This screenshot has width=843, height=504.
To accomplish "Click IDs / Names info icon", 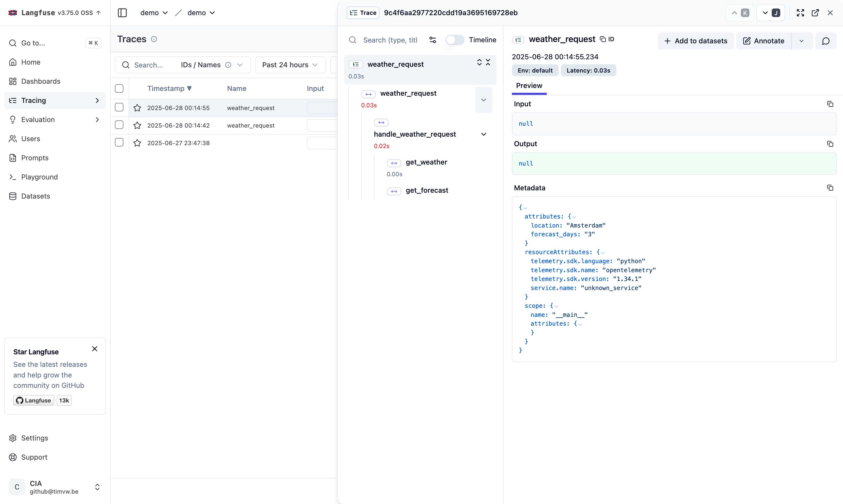I will click(228, 65).
